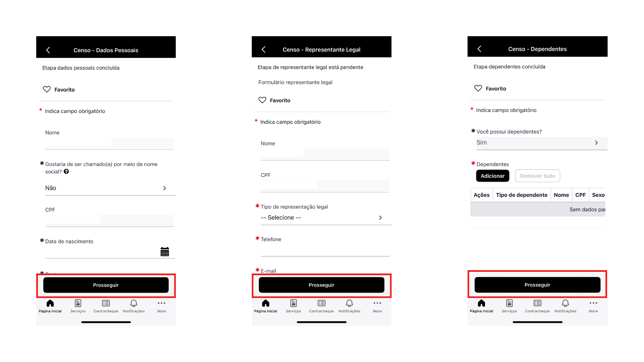Tap back arrow on Representante Legal screen
Viewport: 644px width, 362px height.
click(x=264, y=50)
